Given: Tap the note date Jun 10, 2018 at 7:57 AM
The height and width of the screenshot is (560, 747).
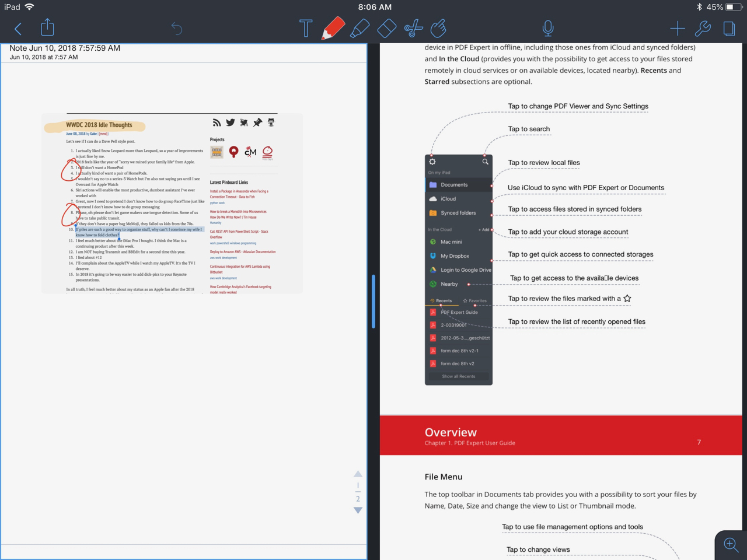Looking at the screenshot, I should (44, 57).
